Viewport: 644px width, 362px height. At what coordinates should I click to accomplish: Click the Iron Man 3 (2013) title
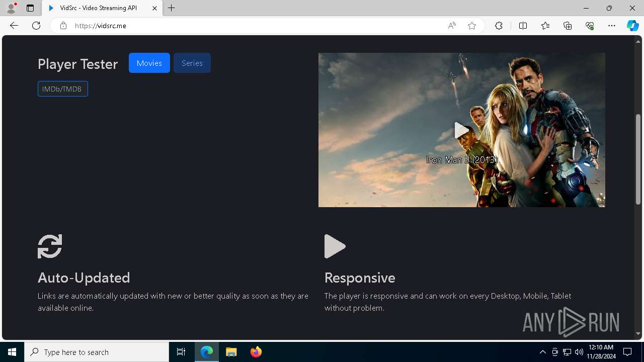(x=462, y=160)
